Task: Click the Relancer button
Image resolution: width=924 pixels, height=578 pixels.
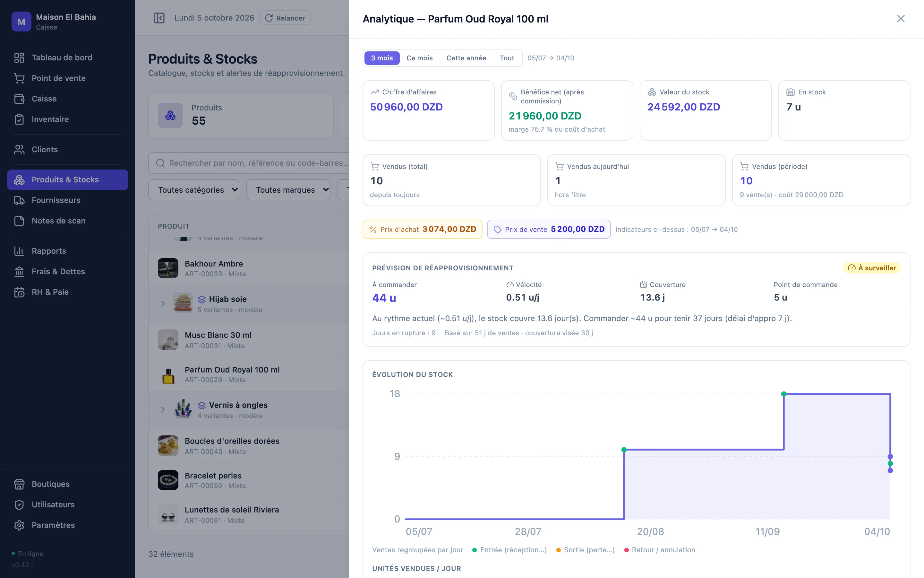Action: 285,18
